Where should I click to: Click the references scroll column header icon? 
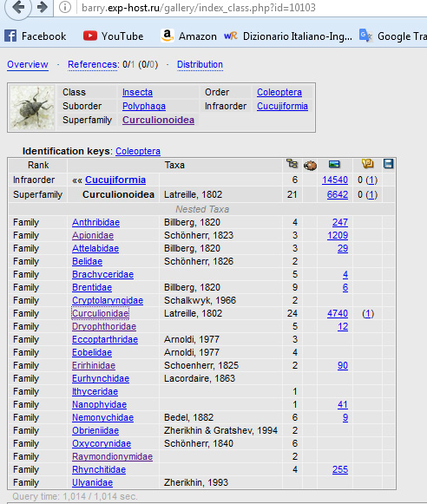367,164
